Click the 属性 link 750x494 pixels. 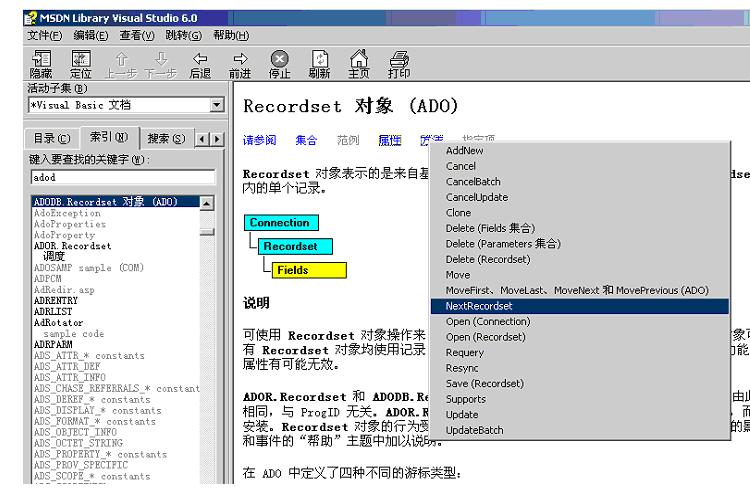click(390, 140)
